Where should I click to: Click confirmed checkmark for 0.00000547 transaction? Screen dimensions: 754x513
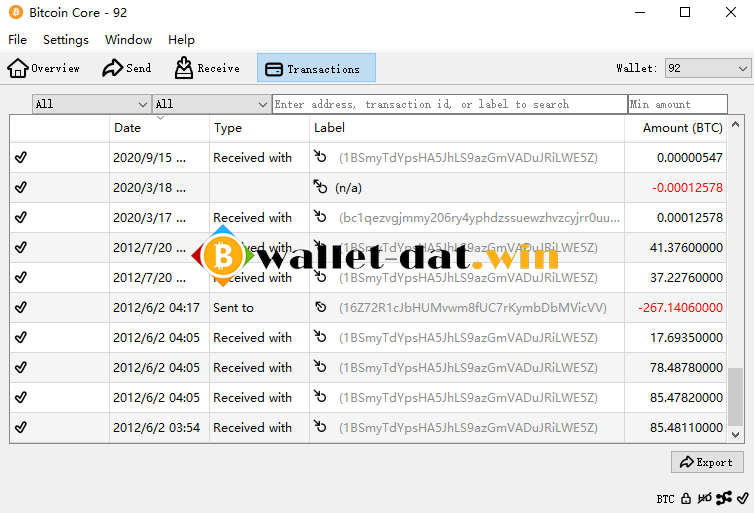(x=21, y=157)
